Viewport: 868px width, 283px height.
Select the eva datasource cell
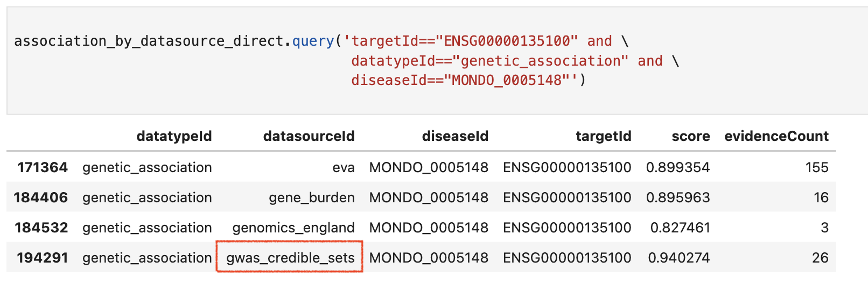tap(344, 167)
